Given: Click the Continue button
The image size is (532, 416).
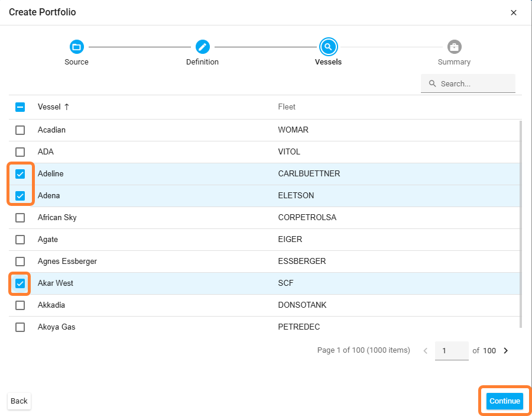Looking at the screenshot, I should [x=504, y=401].
